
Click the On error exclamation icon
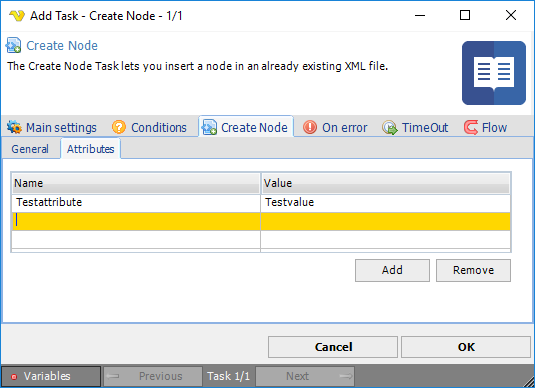[x=310, y=127]
